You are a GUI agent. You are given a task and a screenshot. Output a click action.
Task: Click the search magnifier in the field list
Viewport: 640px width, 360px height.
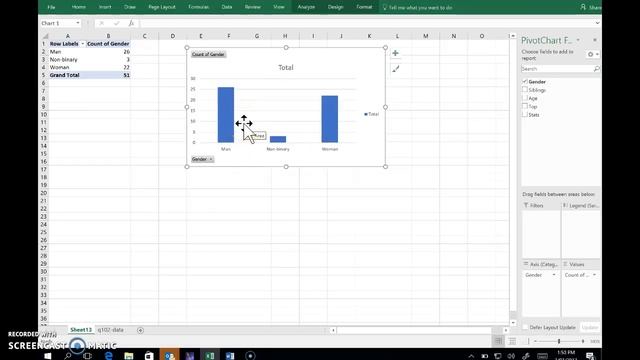pos(596,69)
